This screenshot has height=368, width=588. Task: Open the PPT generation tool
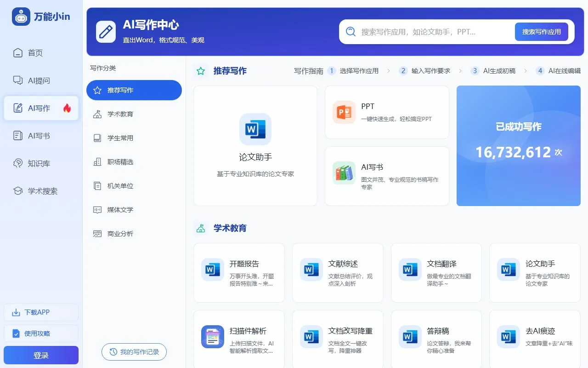click(x=387, y=112)
